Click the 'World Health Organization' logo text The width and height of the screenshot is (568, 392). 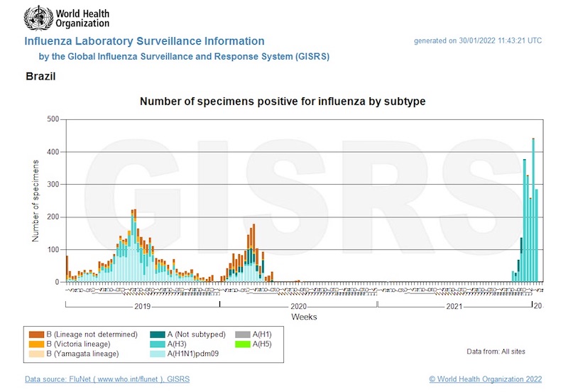pos(82,18)
